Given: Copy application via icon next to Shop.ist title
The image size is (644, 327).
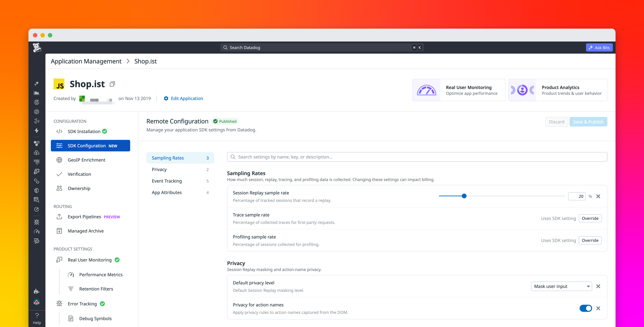Looking at the screenshot, I should point(112,84).
